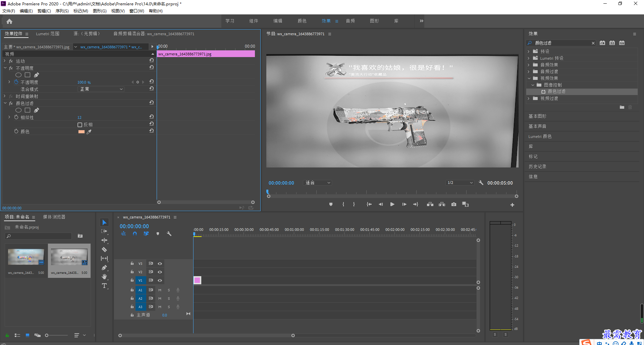644x345 pixels.
Task: Toggle animation stopwatch for 不透明度
Action: (x=16, y=82)
